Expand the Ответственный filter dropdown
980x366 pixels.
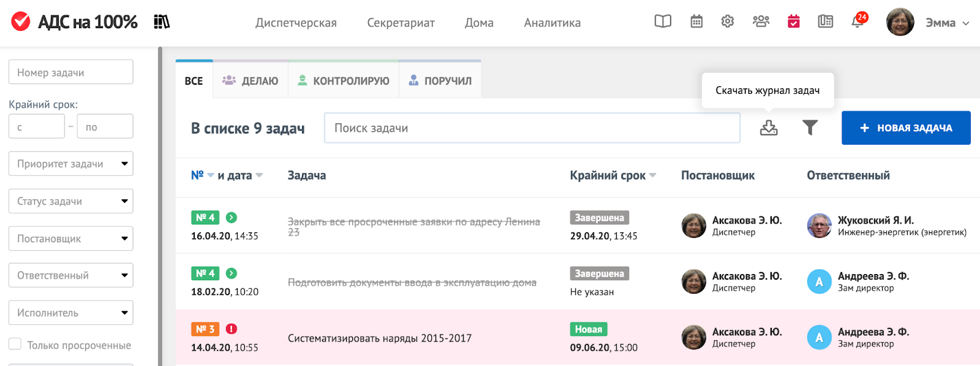71,275
